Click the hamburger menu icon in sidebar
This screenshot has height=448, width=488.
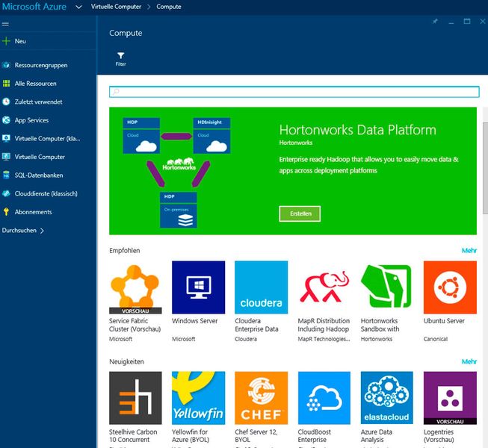pyautogui.click(x=5, y=24)
